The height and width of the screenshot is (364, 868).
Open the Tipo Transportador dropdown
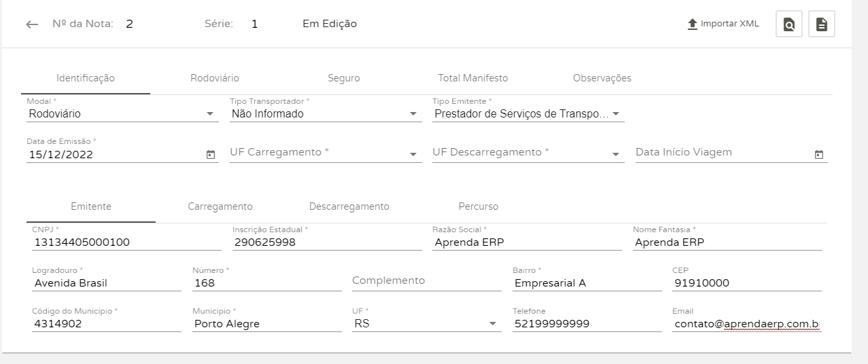click(413, 114)
